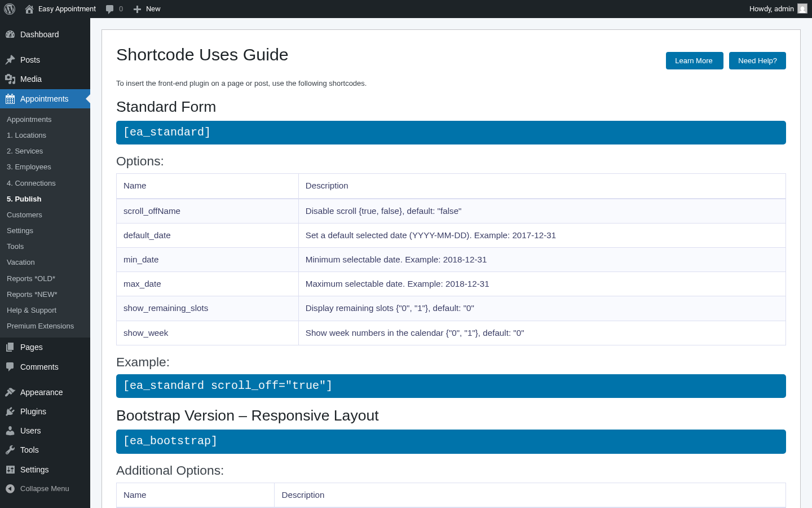Open the Appointments Tools submenu

pos(15,247)
